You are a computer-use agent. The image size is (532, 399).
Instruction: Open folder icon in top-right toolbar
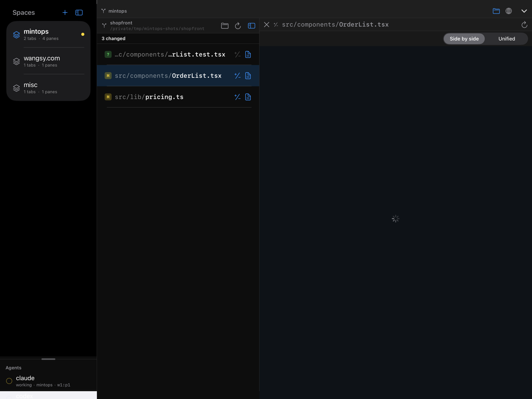click(496, 11)
